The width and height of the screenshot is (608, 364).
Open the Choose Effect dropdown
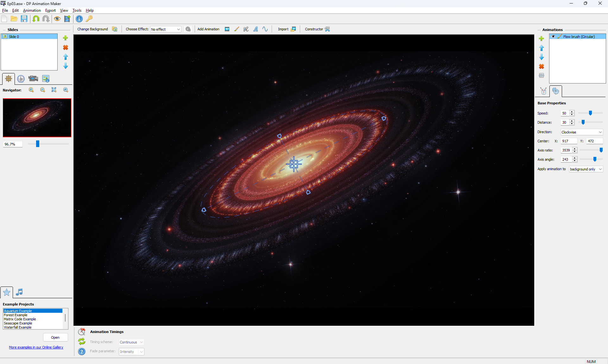166,29
